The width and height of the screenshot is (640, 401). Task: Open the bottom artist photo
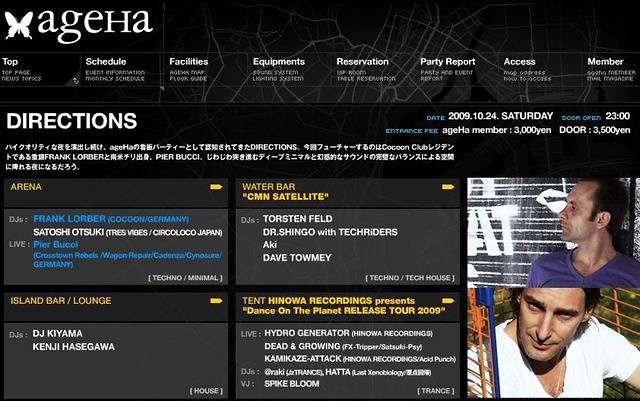point(553,343)
